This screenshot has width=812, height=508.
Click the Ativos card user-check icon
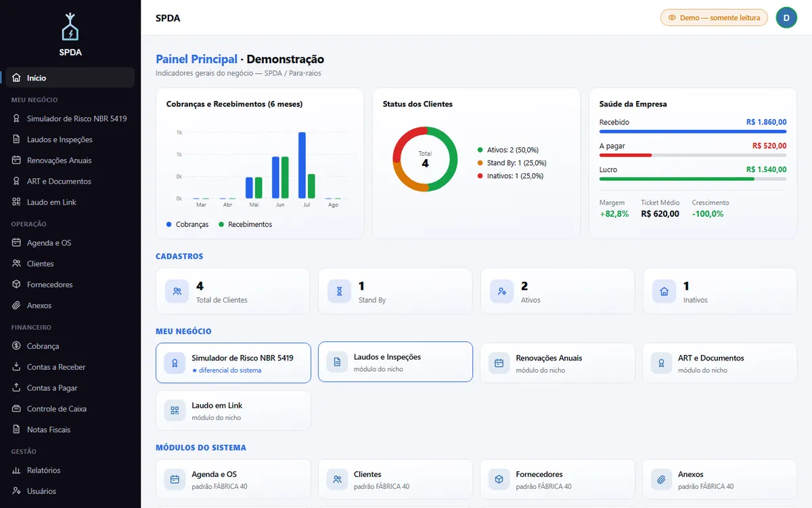click(x=501, y=291)
